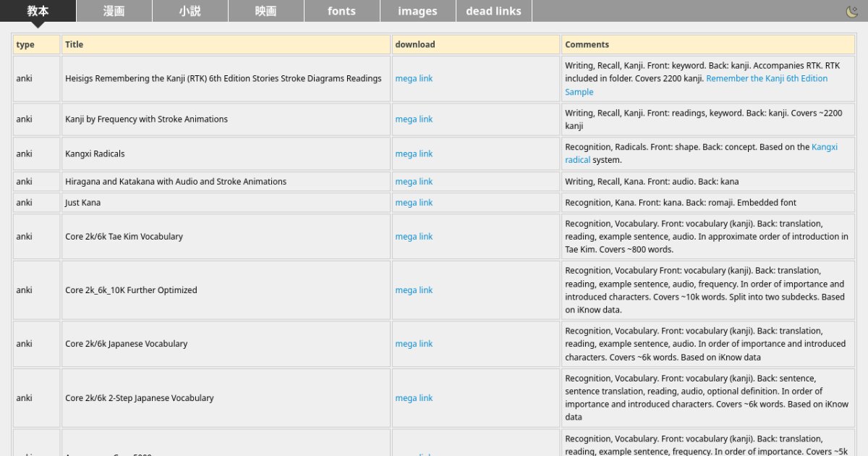868x456 pixels.
Task: Open mega link for Heisigs Remembering the Kanji
Action: pos(414,78)
